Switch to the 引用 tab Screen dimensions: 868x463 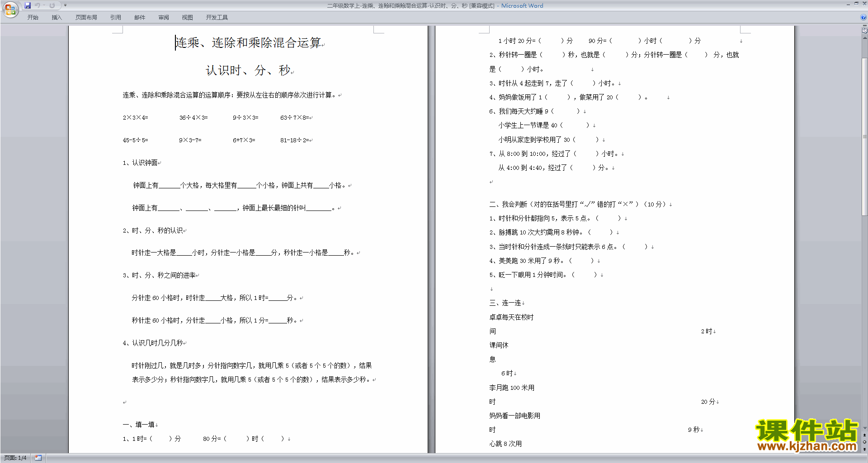click(116, 18)
